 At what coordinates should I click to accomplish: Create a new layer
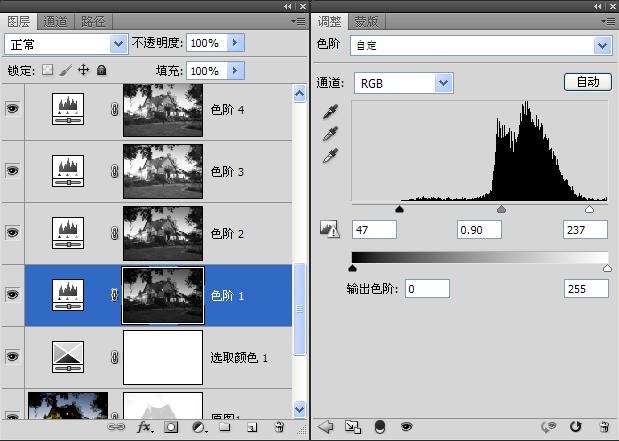coord(252,427)
